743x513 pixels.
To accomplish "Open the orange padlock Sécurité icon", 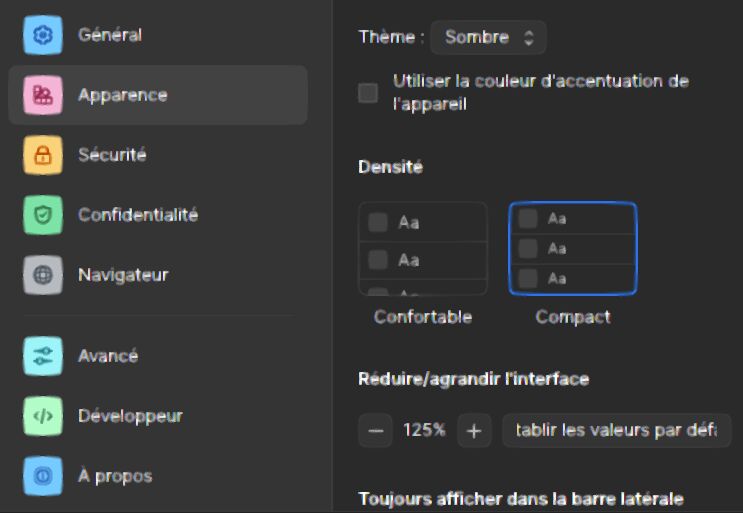I will click(x=43, y=155).
